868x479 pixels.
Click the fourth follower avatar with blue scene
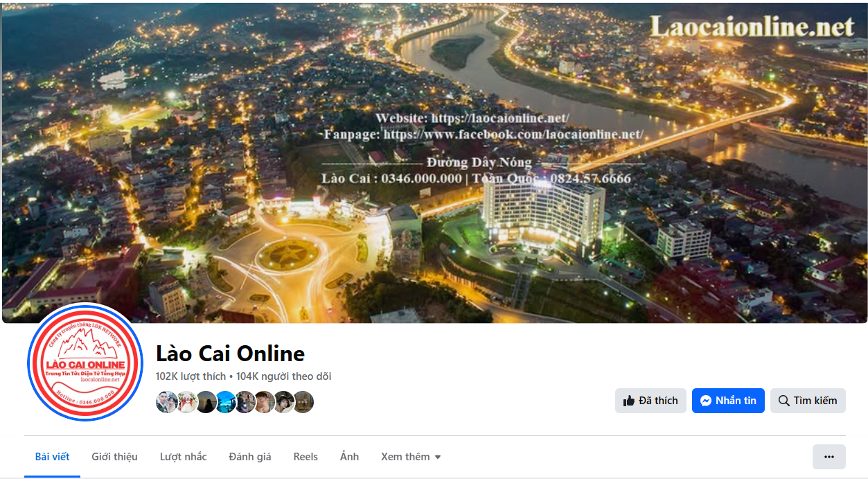click(x=225, y=402)
